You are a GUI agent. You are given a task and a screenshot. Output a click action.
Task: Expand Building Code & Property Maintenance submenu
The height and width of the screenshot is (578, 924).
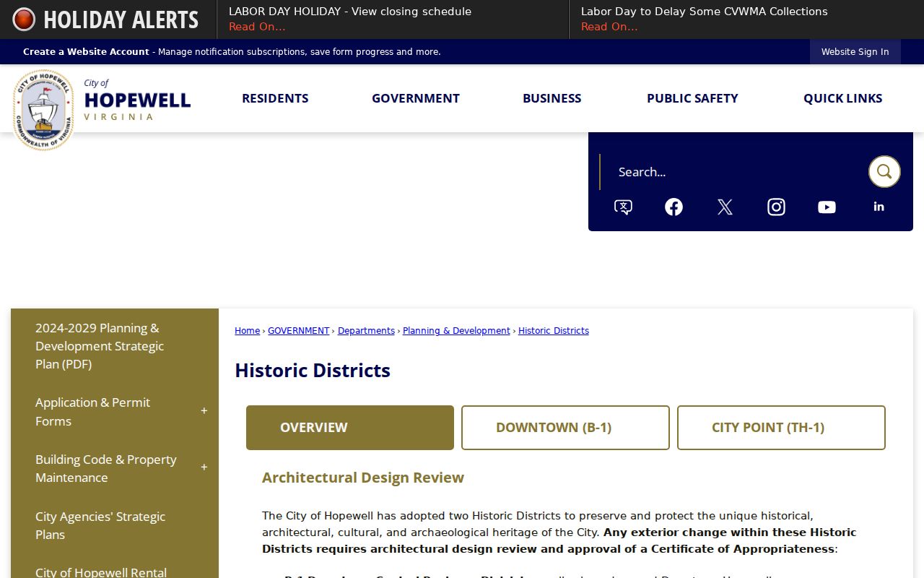click(x=204, y=467)
